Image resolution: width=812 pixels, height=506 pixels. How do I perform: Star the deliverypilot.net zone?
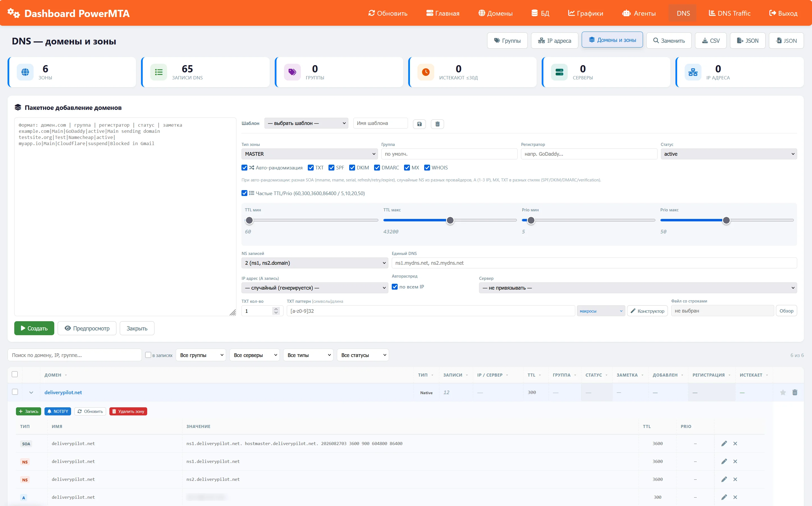click(x=783, y=392)
